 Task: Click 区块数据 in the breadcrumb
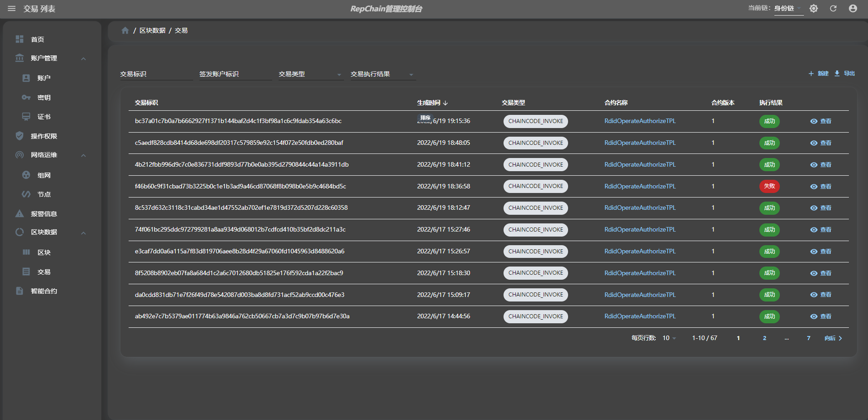click(x=152, y=30)
